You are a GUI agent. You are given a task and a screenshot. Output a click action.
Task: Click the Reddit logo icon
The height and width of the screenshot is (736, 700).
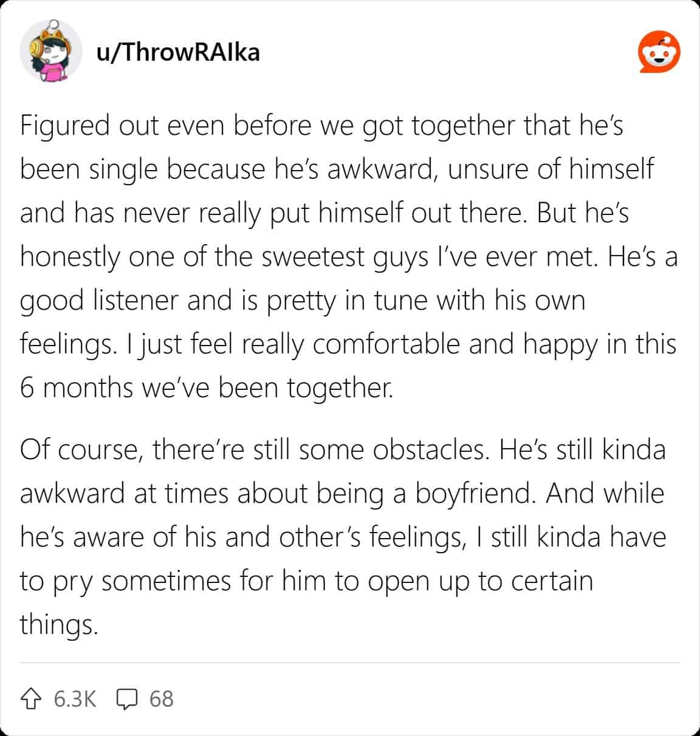coord(659,52)
